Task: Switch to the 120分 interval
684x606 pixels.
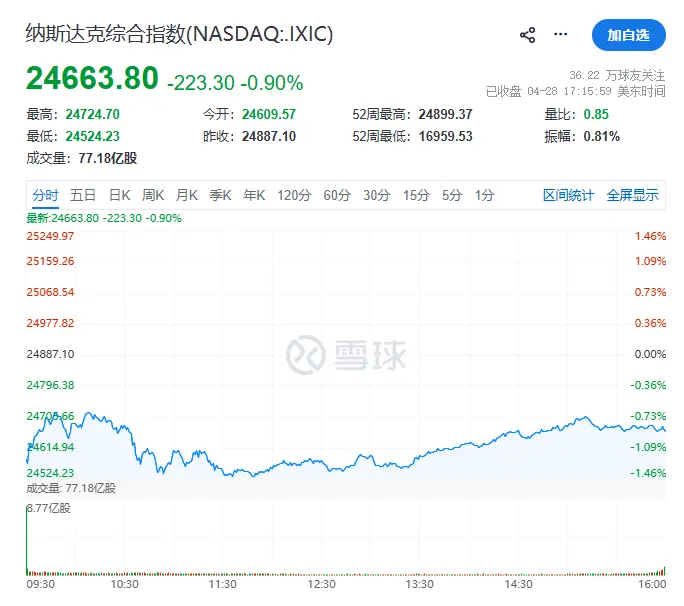Action: coord(294,195)
